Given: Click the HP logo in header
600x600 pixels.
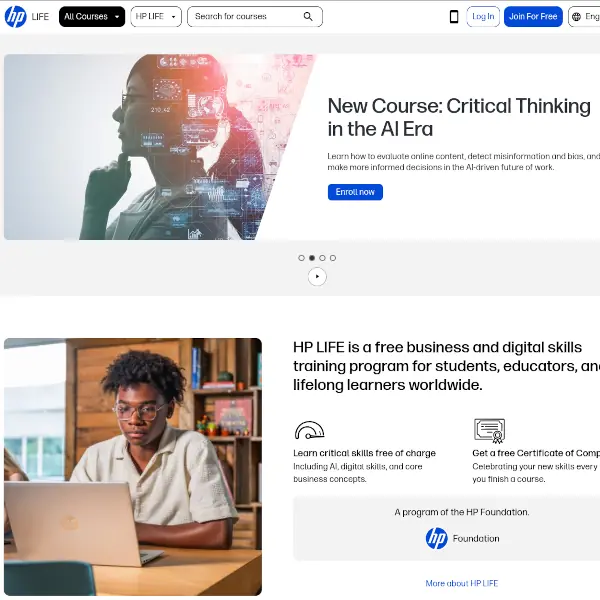Looking at the screenshot, I should (x=15, y=17).
